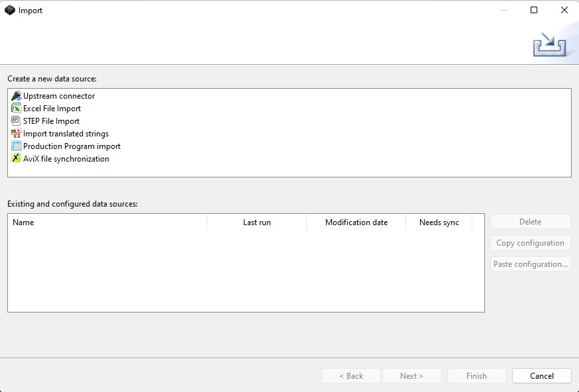
Task: Click the import banner icon at top right
Action: (x=550, y=44)
